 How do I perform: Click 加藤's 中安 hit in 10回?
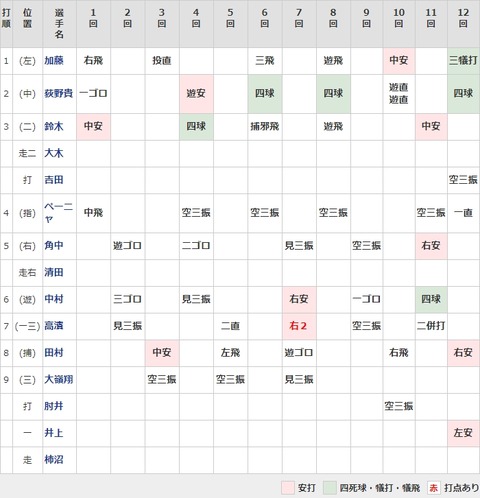click(x=399, y=60)
